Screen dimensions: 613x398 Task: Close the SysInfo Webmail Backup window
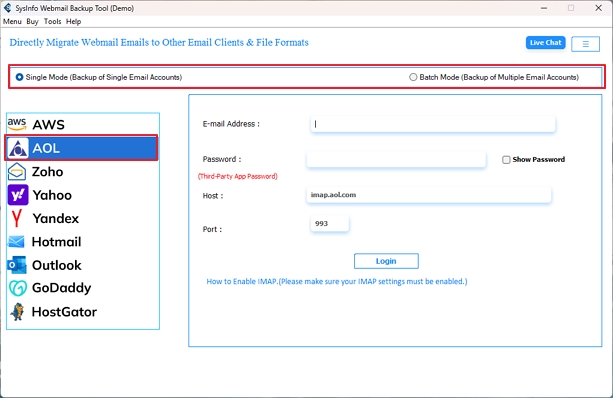pos(599,8)
